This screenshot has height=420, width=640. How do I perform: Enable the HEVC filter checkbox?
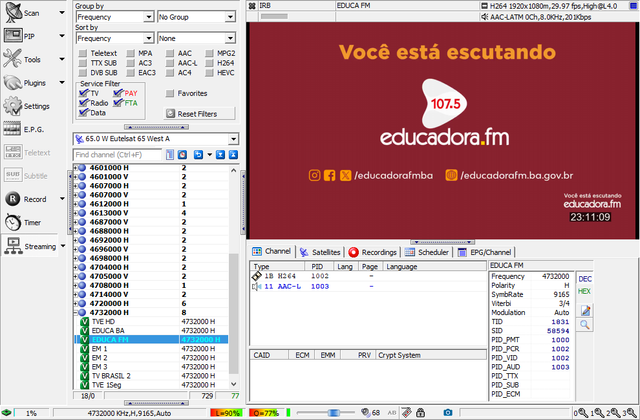pyautogui.click(x=209, y=73)
